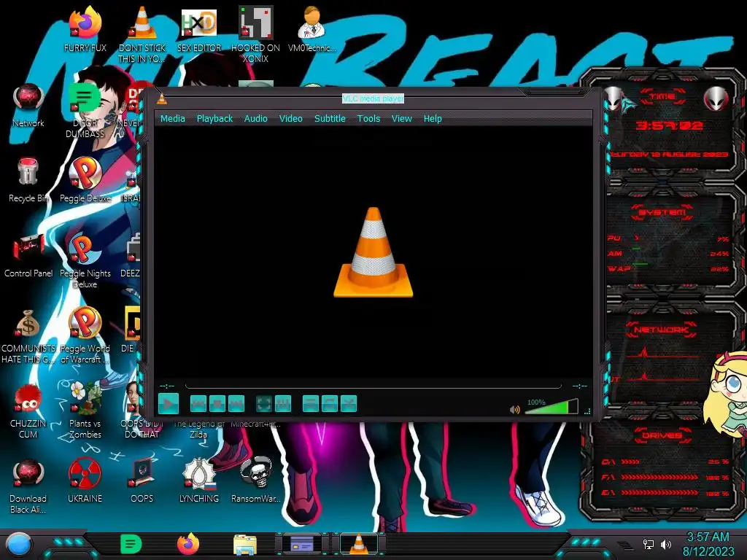Select the Network desktop icon

tap(28, 106)
